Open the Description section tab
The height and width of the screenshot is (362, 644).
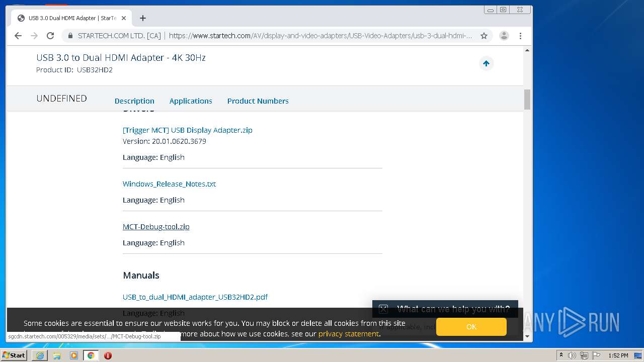click(134, 101)
